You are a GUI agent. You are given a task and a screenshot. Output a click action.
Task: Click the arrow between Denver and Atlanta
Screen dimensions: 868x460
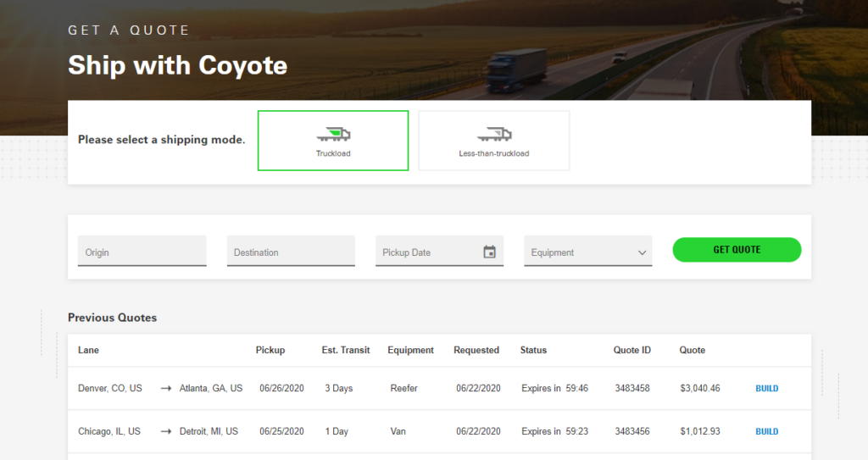click(165, 389)
